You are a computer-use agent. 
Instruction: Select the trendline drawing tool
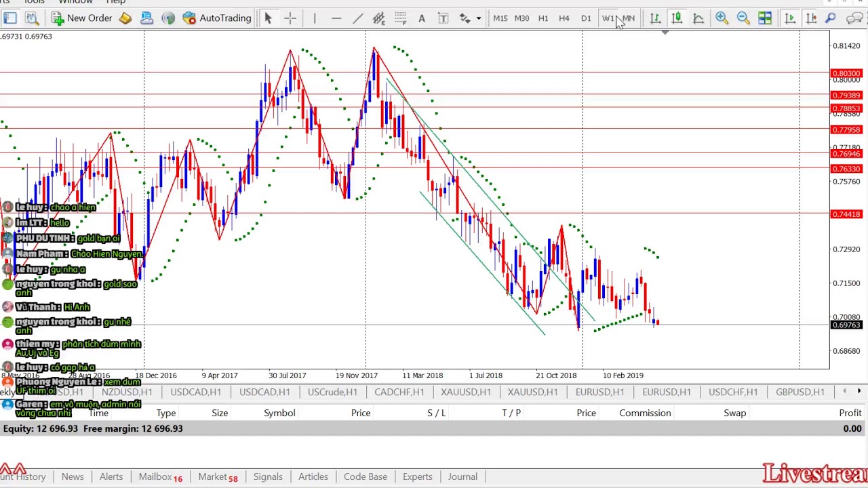point(357,18)
